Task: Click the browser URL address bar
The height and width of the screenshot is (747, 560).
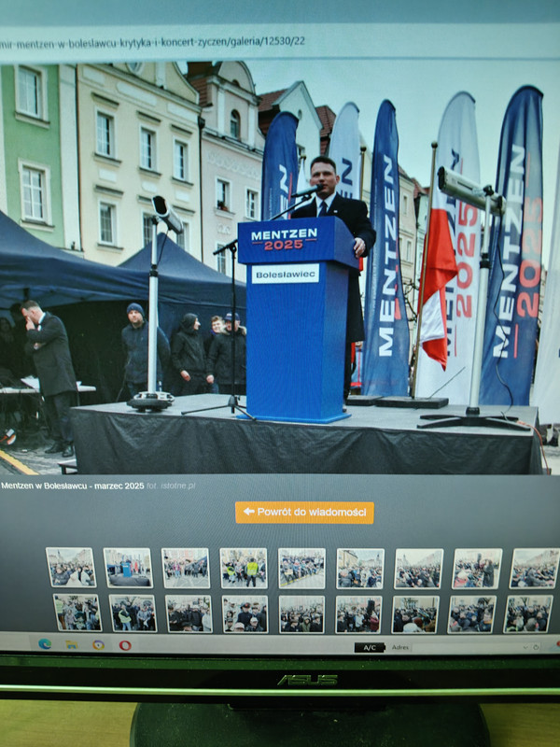Action: coord(280,42)
